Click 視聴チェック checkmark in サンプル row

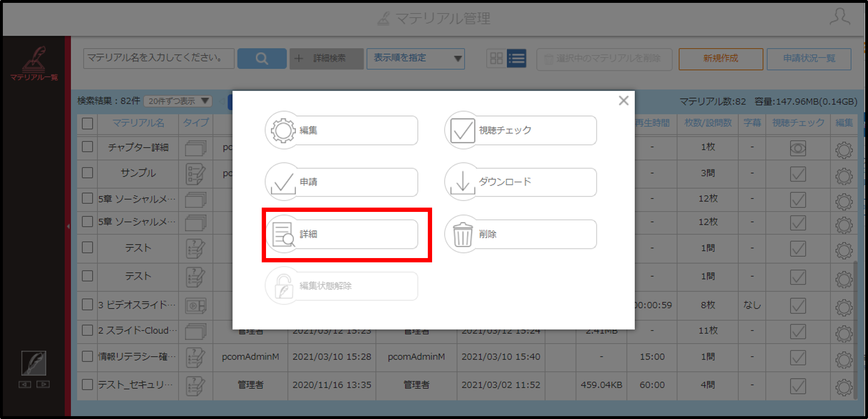798,174
